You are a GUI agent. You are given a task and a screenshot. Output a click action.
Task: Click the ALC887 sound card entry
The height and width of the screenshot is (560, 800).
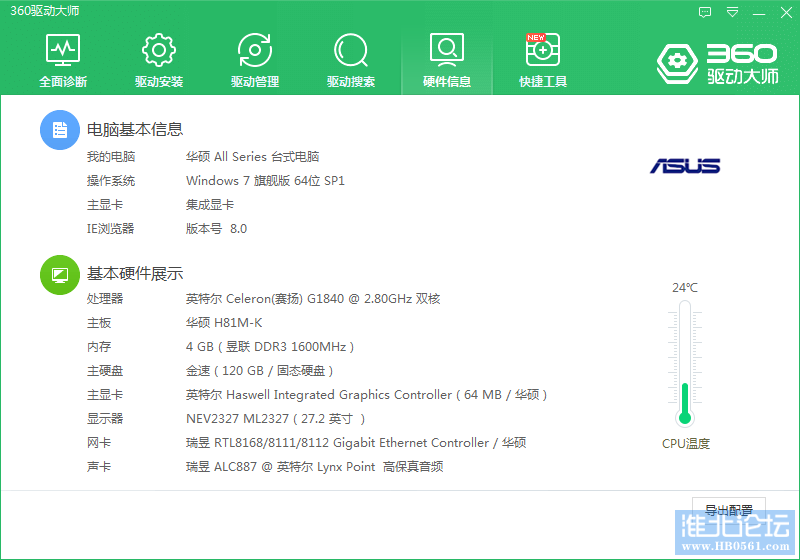coord(314,467)
